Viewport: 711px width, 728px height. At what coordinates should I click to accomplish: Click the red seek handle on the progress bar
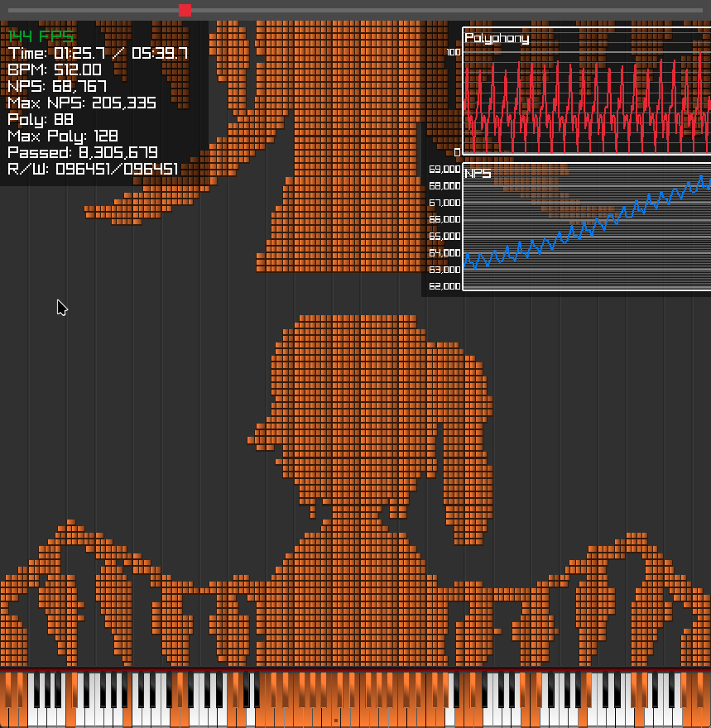[x=185, y=10]
